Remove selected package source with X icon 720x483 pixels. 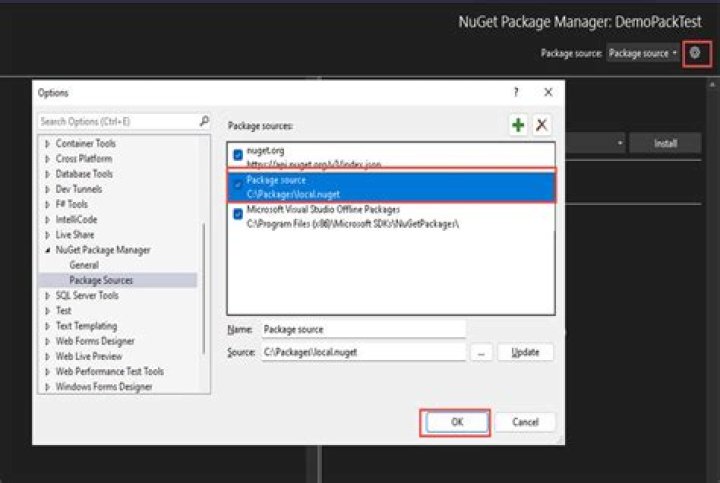click(x=542, y=125)
